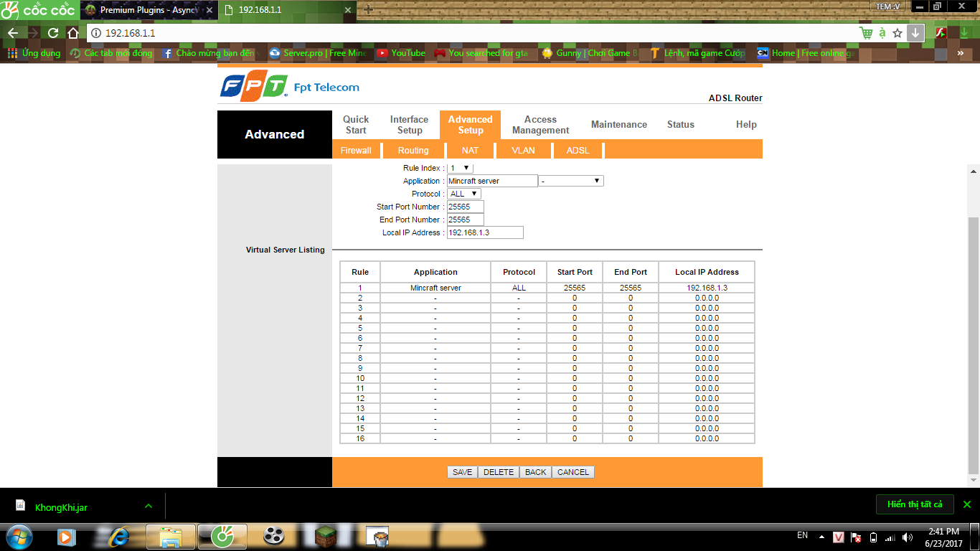980x551 pixels.
Task: Open the Rule Index dropdown
Action: (x=460, y=168)
